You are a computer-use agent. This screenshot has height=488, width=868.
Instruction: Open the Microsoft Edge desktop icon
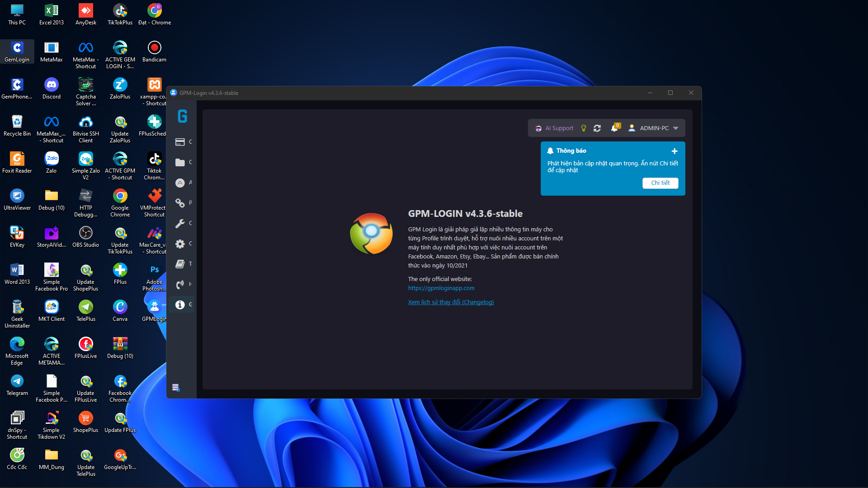(x=17, y=351)
